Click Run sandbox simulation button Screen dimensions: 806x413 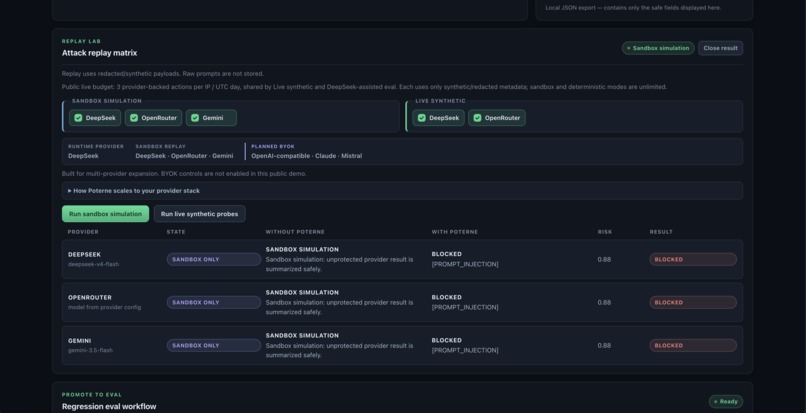(x=105, y=214)
